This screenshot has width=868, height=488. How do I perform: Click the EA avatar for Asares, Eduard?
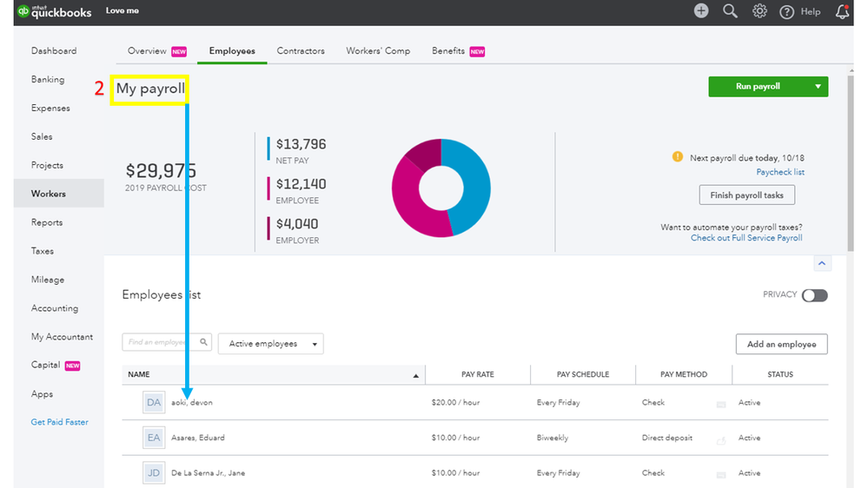click(154, 438)
